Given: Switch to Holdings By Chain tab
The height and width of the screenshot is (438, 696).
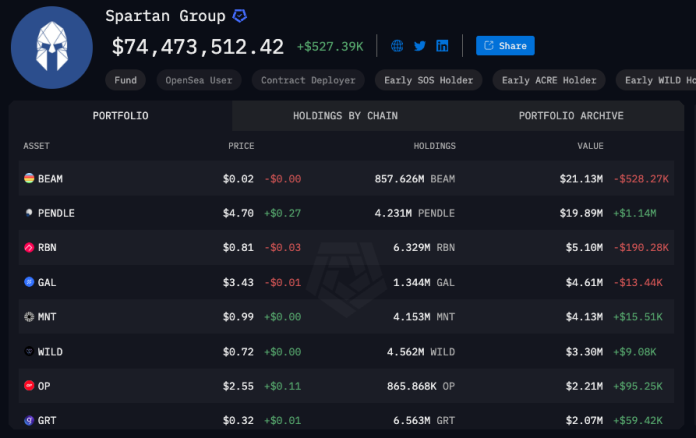Looking at the screenshot, I should tap(345, 116).
